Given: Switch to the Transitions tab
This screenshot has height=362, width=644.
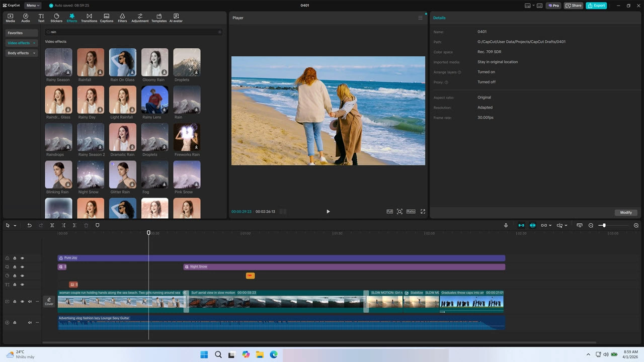Looking at the screenshot, I should [89, 18].
